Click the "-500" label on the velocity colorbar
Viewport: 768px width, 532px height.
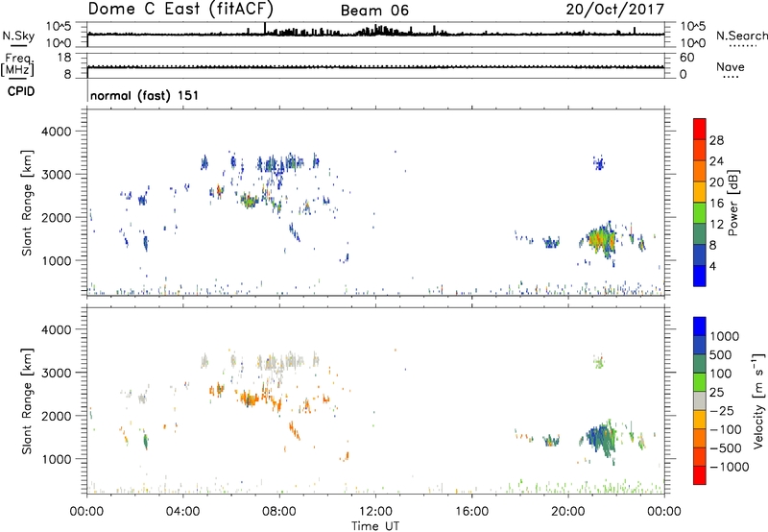tap(726, 448)
